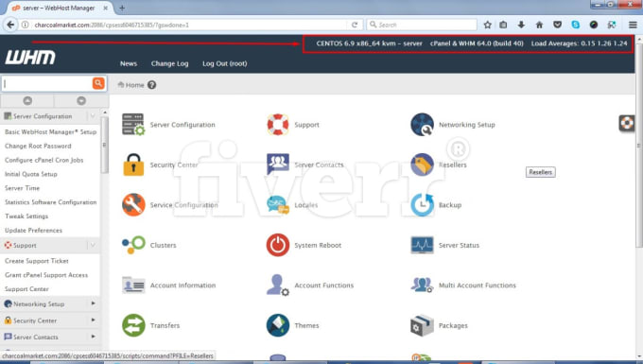Viewport: 643px width, 364px height.
Task: Click the sidebar vertical scrollbar
Action: click(105, 145)
